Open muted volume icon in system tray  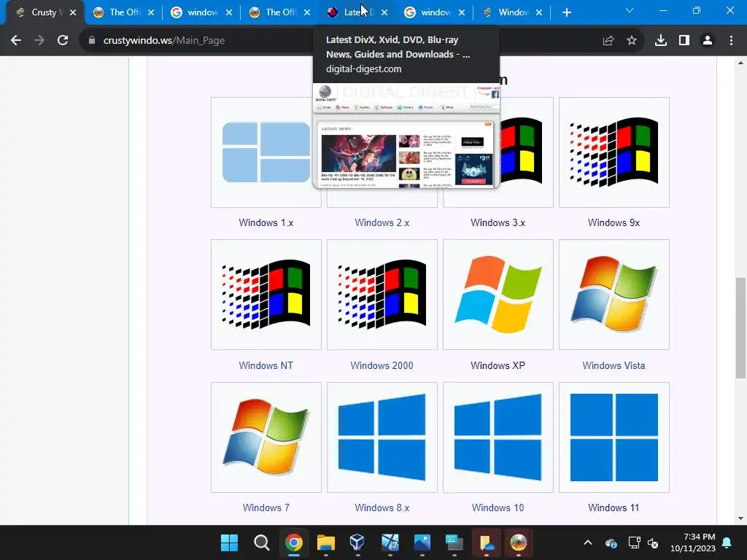coord(653,542)
